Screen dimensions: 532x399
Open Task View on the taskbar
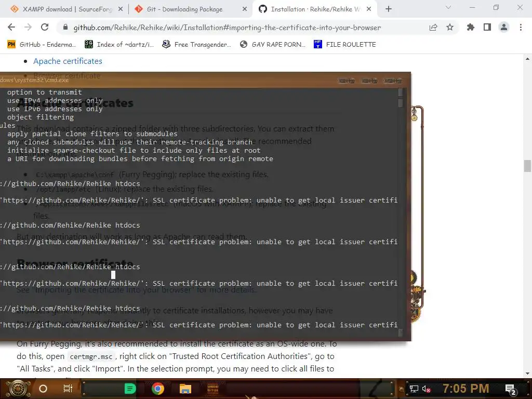coord(68,389)
